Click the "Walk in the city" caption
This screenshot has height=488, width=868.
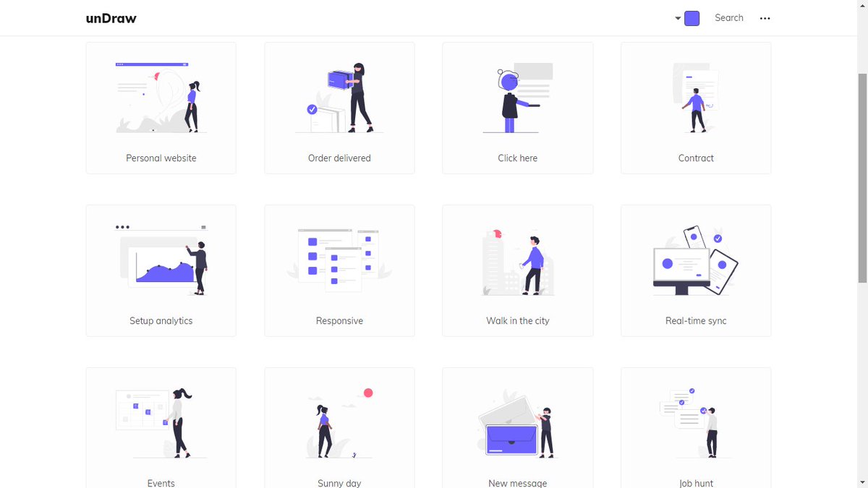click(x=518, y=321)
